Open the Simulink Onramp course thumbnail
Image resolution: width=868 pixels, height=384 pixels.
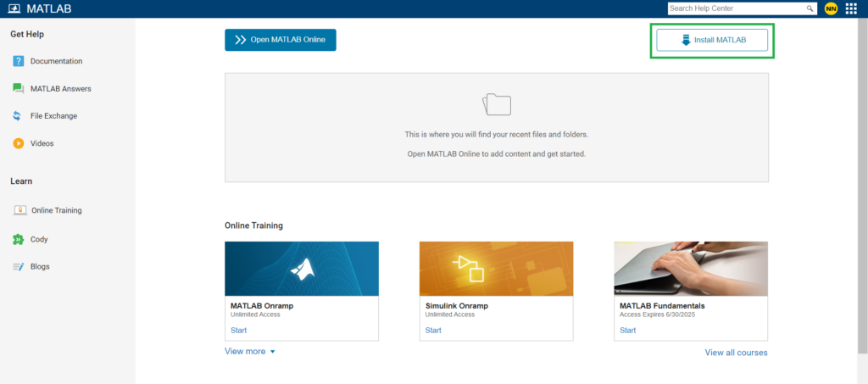pyautogui.click(x=496, y=269)
